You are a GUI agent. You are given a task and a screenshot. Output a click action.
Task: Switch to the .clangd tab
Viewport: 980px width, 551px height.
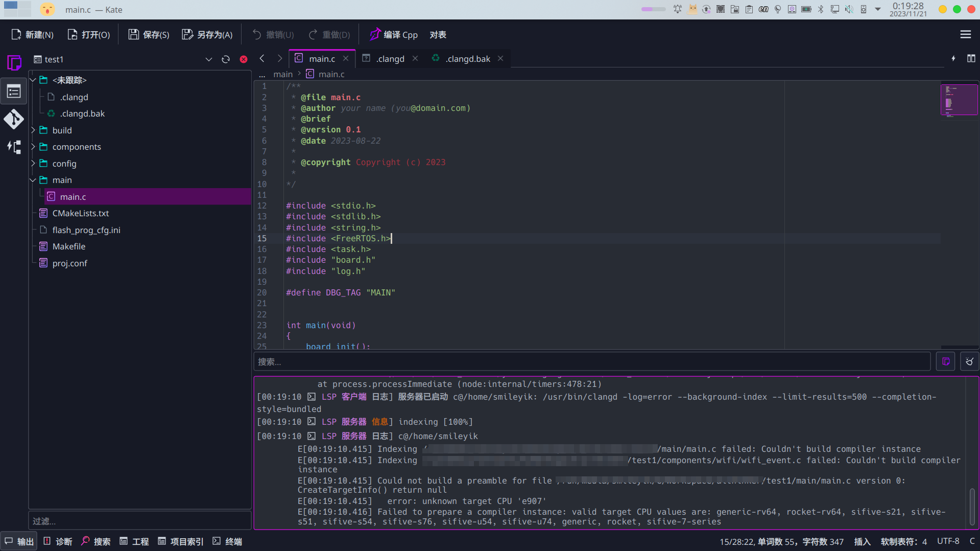pyautogui.click(x=390, y=59)
